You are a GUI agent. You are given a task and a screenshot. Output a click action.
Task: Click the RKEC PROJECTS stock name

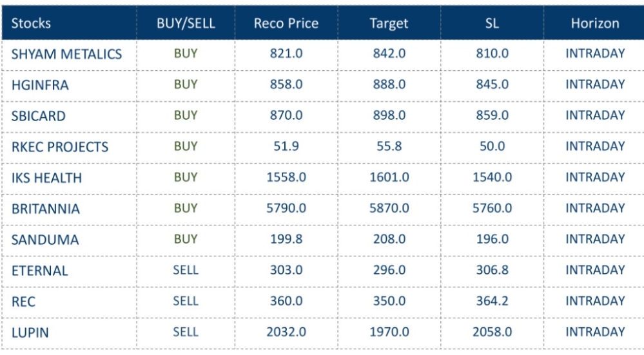coord(60,147)
